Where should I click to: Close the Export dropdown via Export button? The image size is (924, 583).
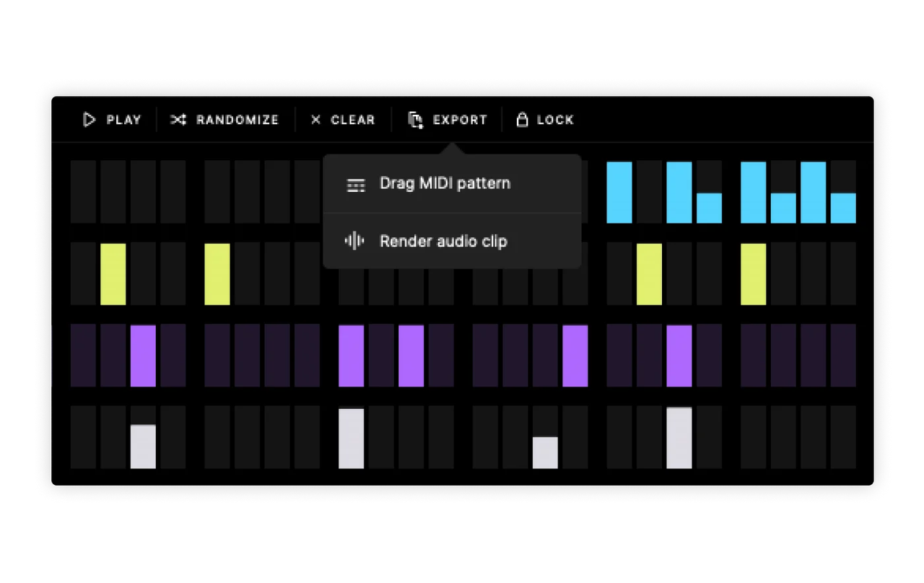pos(448,120)
